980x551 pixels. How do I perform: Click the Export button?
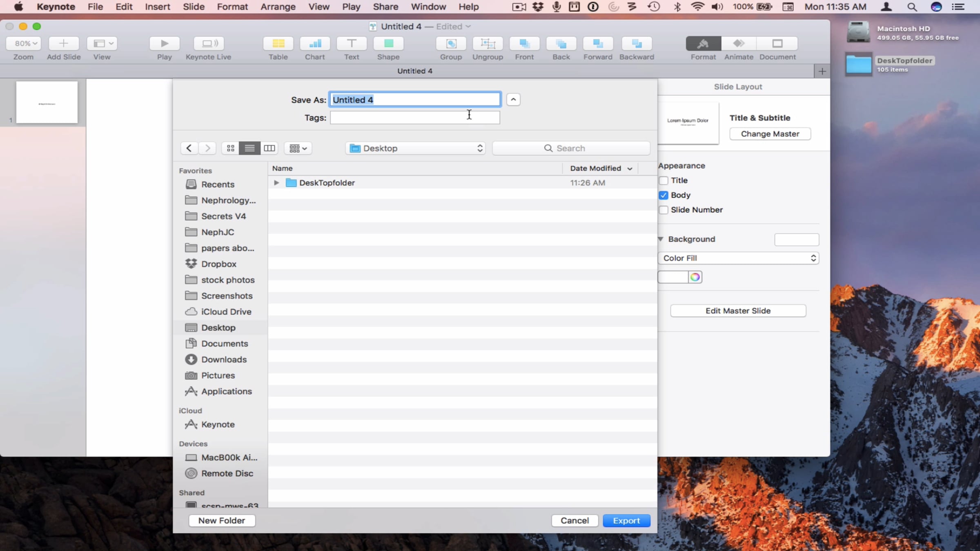point(626,520)
